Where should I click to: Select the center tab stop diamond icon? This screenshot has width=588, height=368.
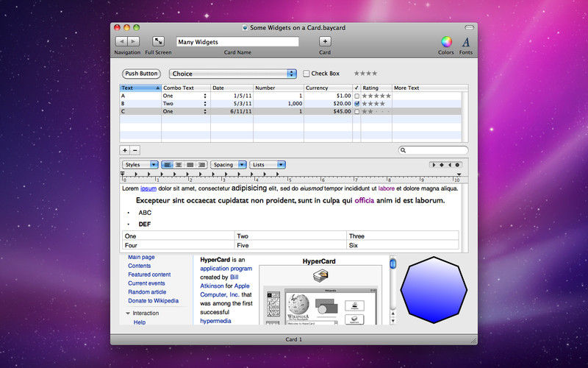[x=442, y=164]
